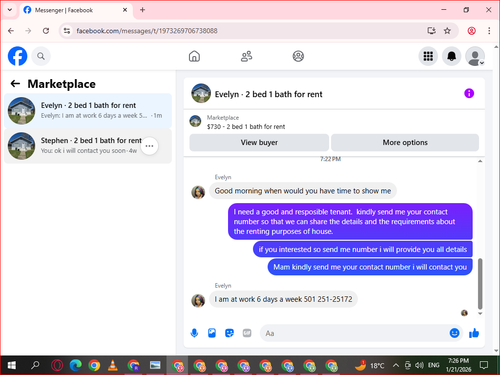500x375 pixels.
Task: Click the message 'if you interested so send me number'
Action: tap(363, 249)
